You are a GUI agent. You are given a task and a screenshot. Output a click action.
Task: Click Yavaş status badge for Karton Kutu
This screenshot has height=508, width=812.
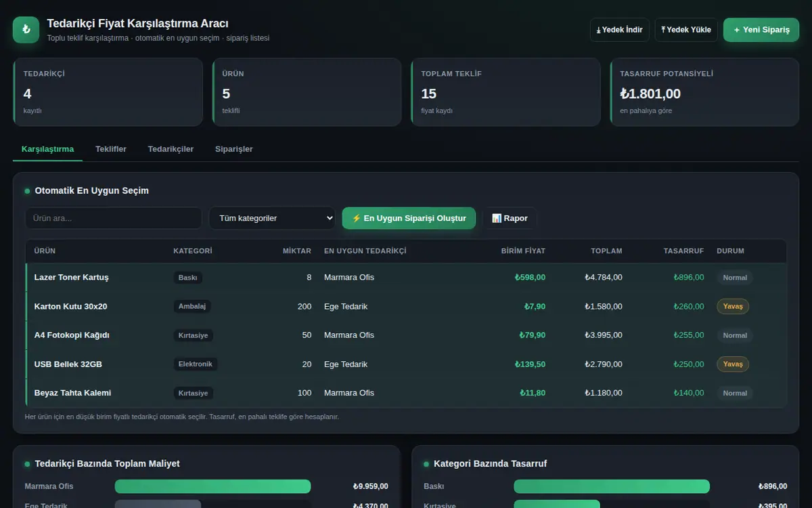point(733,306)
